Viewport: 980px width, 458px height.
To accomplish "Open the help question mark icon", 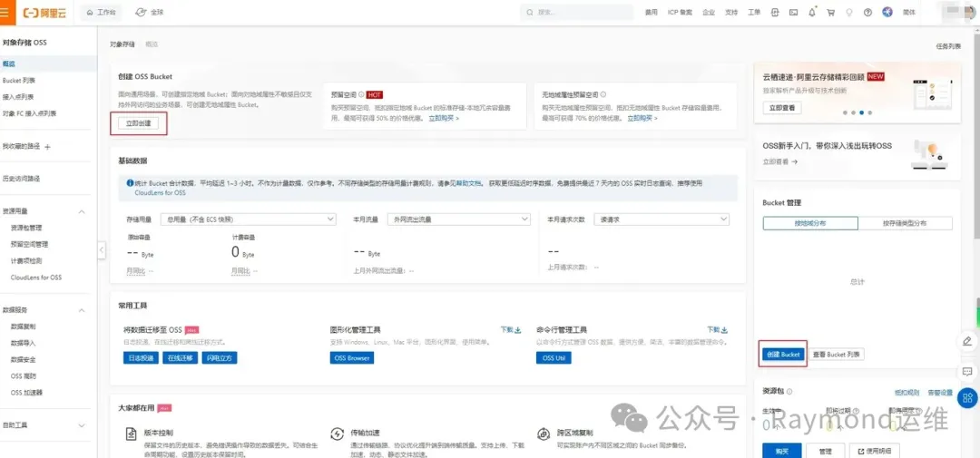I will click(x=867, y=13).
